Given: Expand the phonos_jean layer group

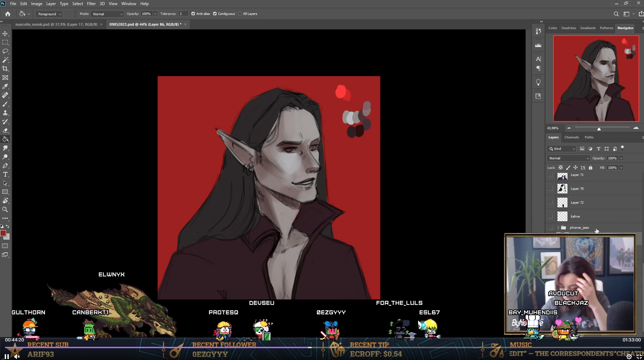Looking at the screenshot, I should tap(558, 228).
